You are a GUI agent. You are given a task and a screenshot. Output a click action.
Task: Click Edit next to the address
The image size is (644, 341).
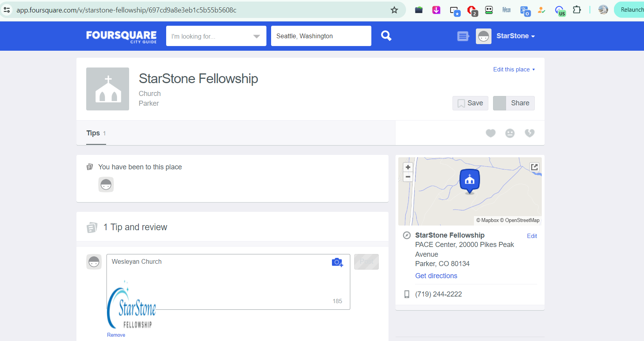click(x=532, y=236)
